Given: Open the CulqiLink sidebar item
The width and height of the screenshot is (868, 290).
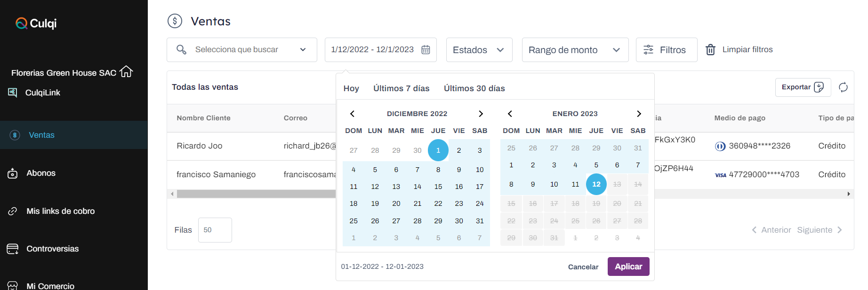Looking at the screenshot, I should click(42, 93).
